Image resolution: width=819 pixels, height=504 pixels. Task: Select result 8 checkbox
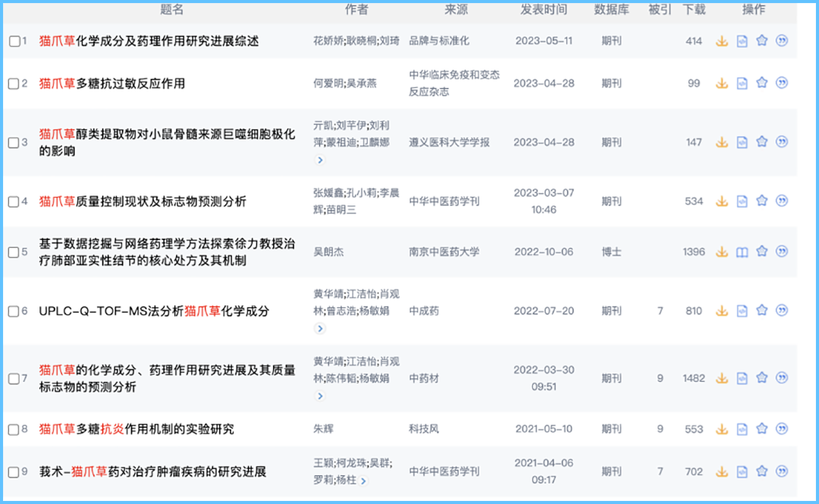click(14, 429)
